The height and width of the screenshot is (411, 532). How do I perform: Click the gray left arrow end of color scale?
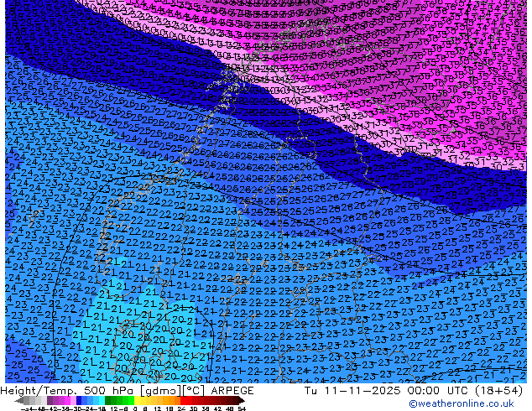[19, 401]
